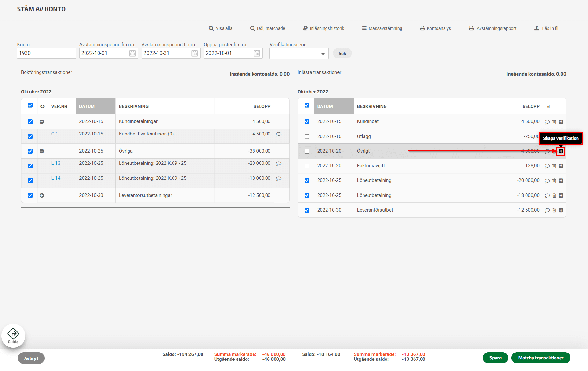Check the Fakturaavgift transaction checkbox
Image resolution: width=588 pixels, height=371 pixels.
(x=307, y=166)
